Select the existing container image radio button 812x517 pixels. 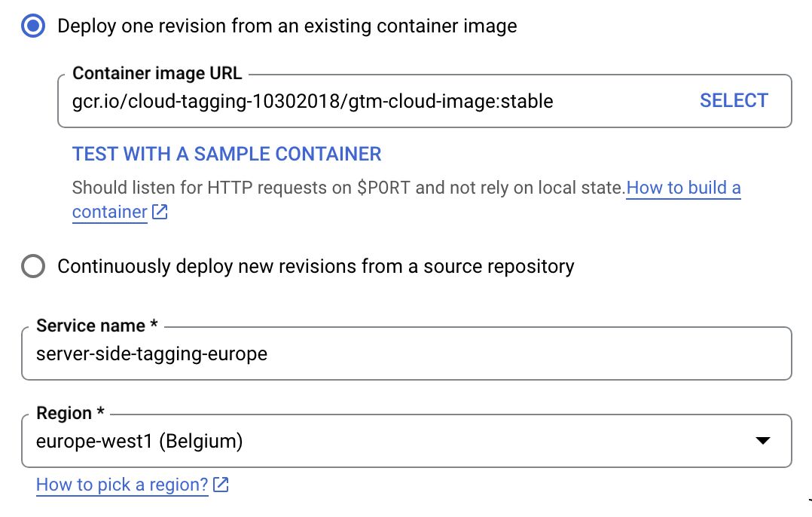click(x=33, y=26)
